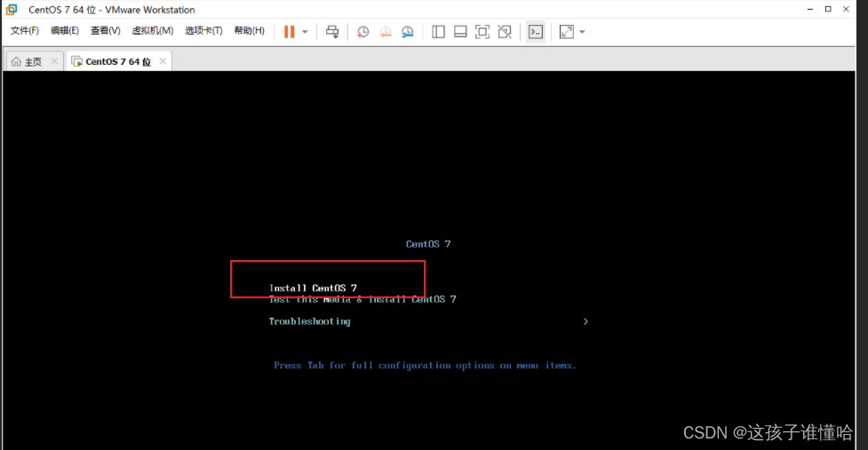Take a snapshot with the clock-plus icon
Screen dimensions: 868x450
tap(362, 32)
